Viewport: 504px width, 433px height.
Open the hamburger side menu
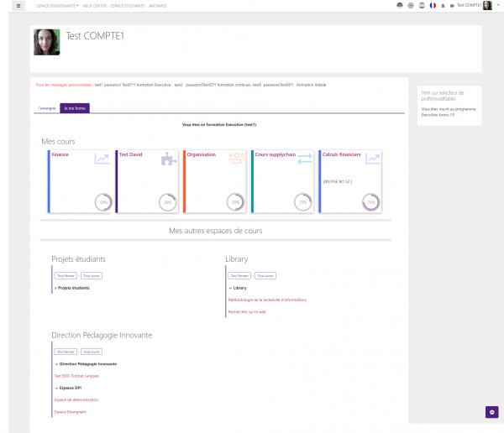[x=18, y=6]
